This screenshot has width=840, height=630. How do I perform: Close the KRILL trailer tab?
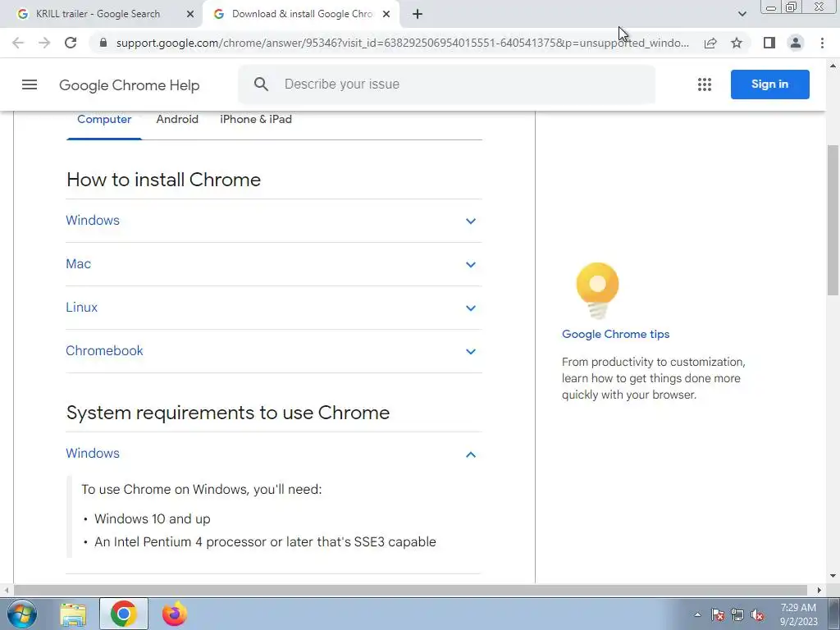[x=190, y=14]
